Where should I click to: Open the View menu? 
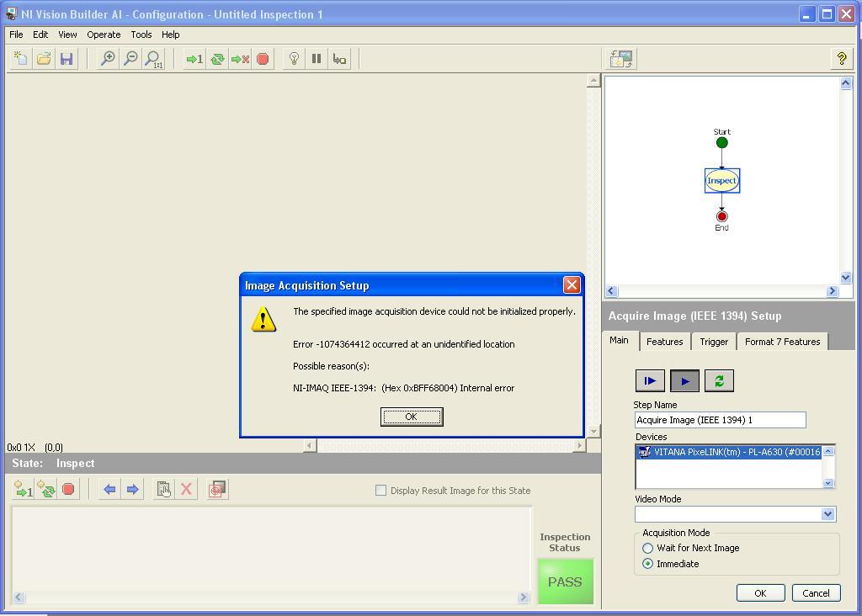pos(67,34)
